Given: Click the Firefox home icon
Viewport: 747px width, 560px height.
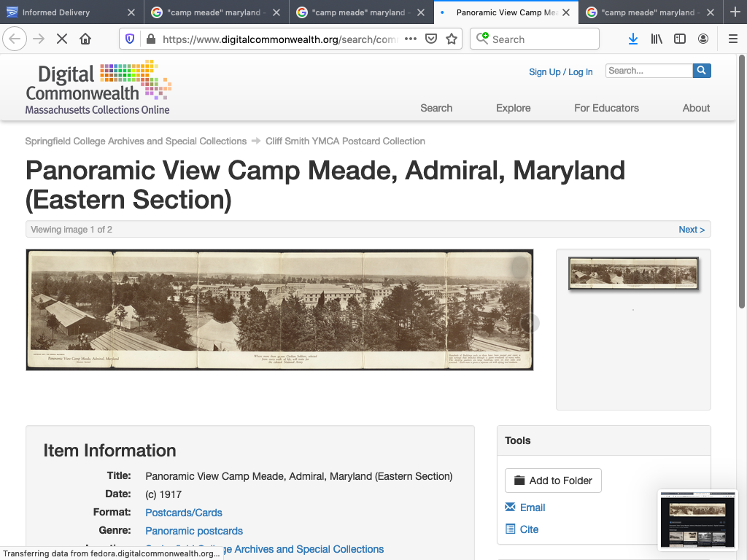Looking at the screenshot, I should 85,39.
